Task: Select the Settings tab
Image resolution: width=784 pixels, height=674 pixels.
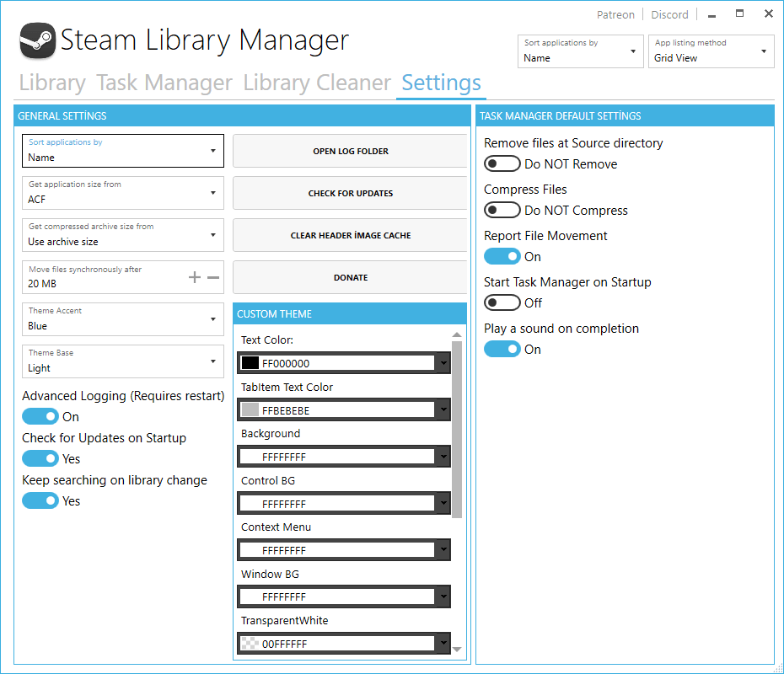Action: pos(441,83)
